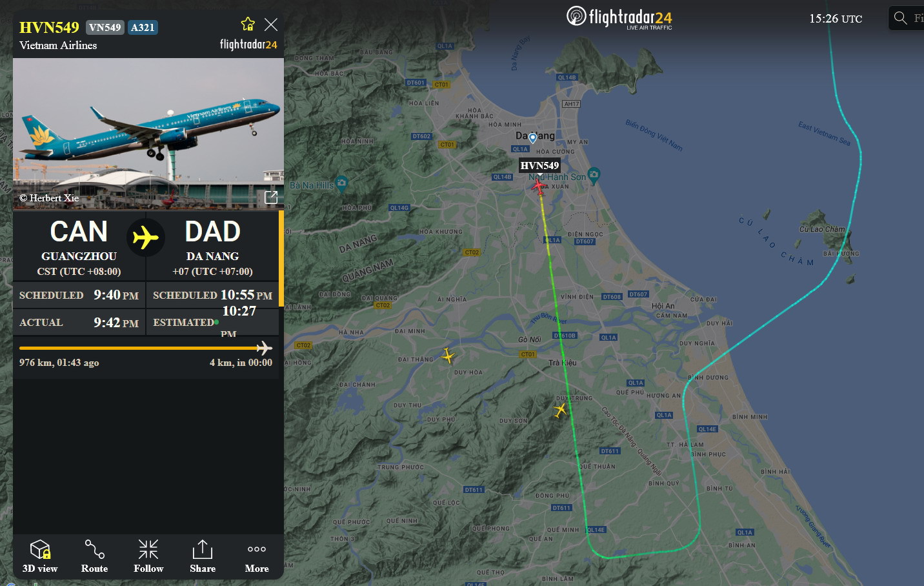This screenshot has height=586, width=924.
Task: Select the yellow aircraft near Dai Thang
Action: coord(448,356)
